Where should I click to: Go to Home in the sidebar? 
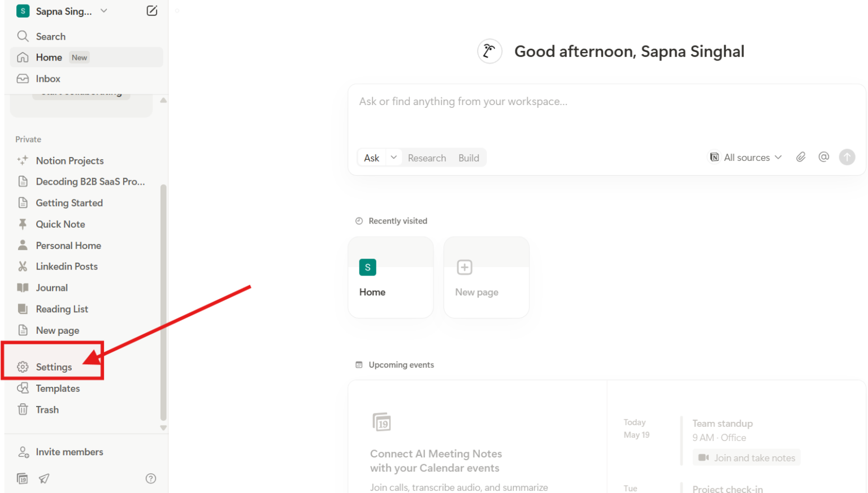pyautogui.click(x=49, y=57)
